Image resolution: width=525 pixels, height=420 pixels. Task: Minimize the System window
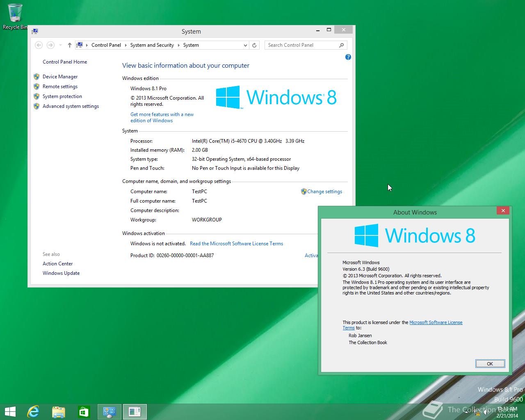click(x=318, y=30)
